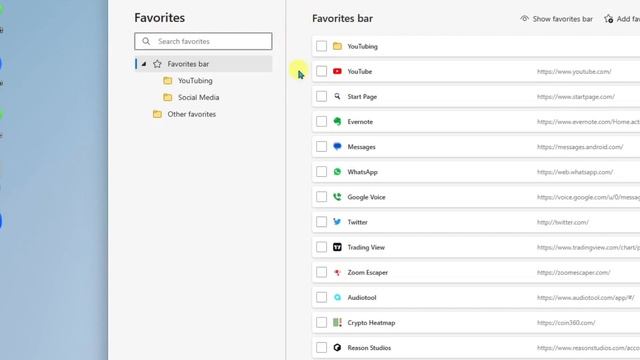This screenshot has height=360, width=640.
Task: Select Other favorites in sidebar
Action: [191, 114]
